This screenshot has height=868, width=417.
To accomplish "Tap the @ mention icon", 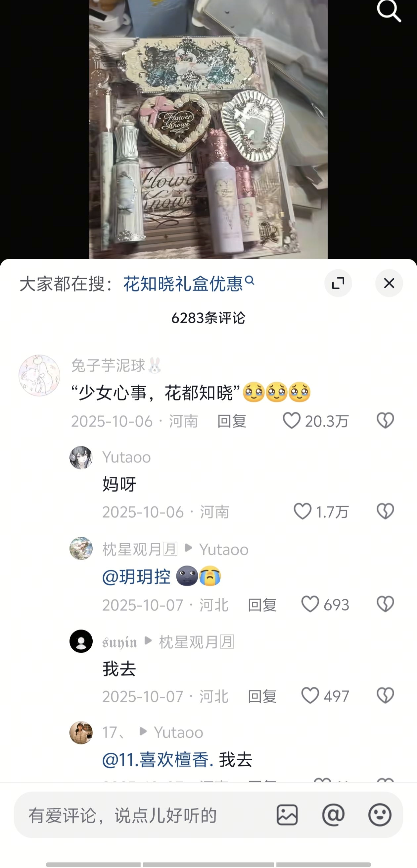I will (x=333, y=815).
